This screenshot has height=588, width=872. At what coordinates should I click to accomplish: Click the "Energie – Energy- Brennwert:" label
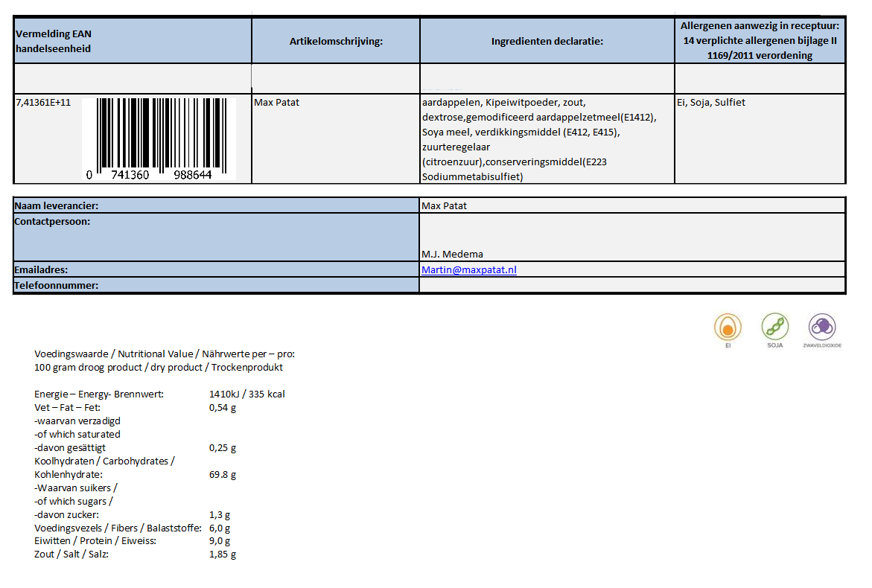coord(99,394)
